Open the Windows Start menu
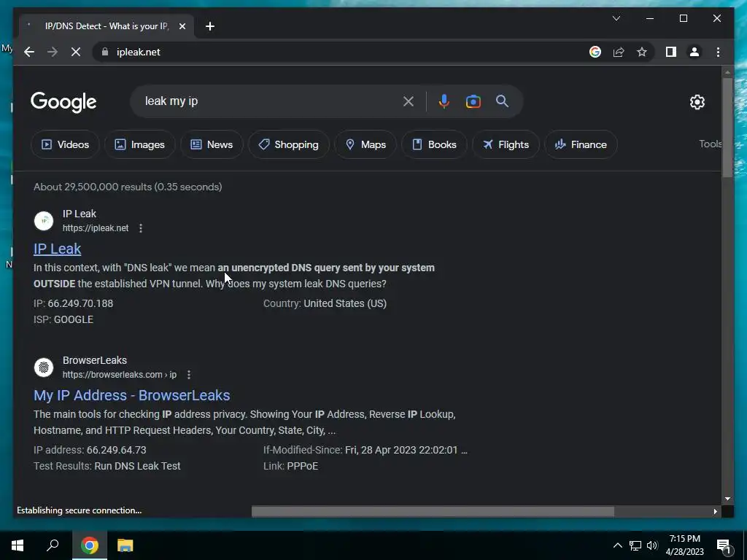747x560 pixels. 18,545
